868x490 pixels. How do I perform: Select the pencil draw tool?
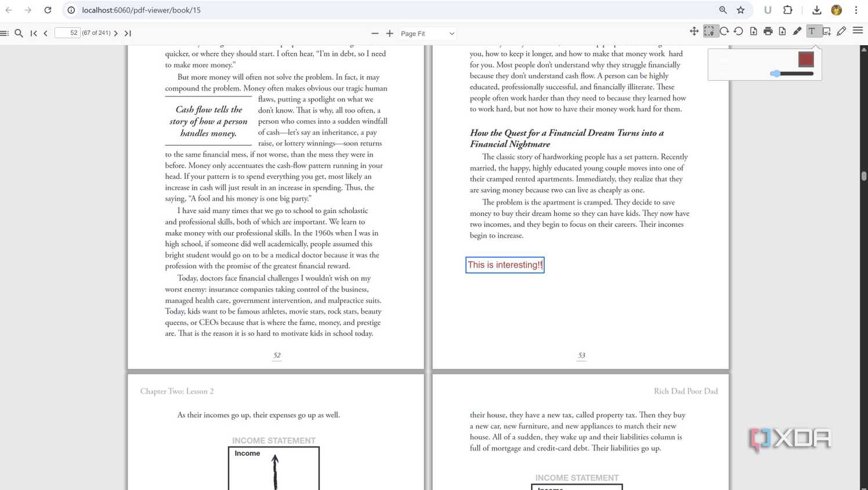pyautogui.click(x=841, y=31)
